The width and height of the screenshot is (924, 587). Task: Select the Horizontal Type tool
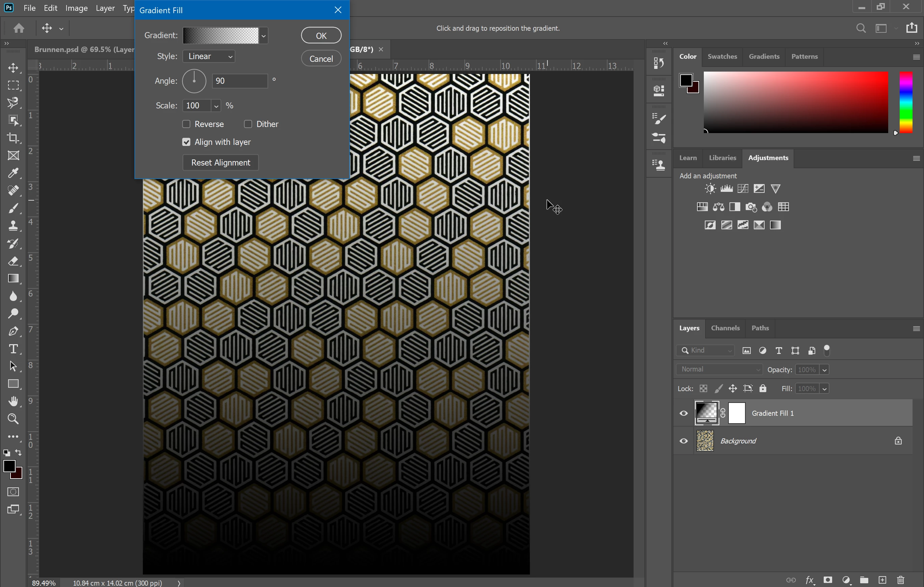tap(14, 349)
